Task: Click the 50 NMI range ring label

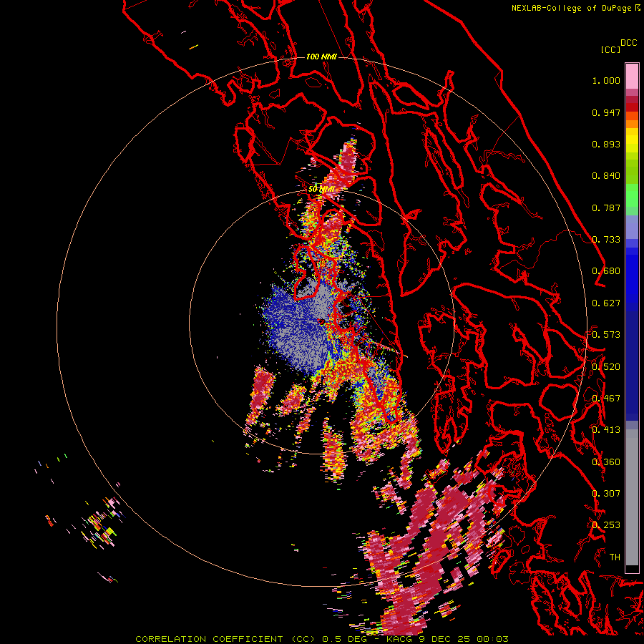Action: click(321, 190)
